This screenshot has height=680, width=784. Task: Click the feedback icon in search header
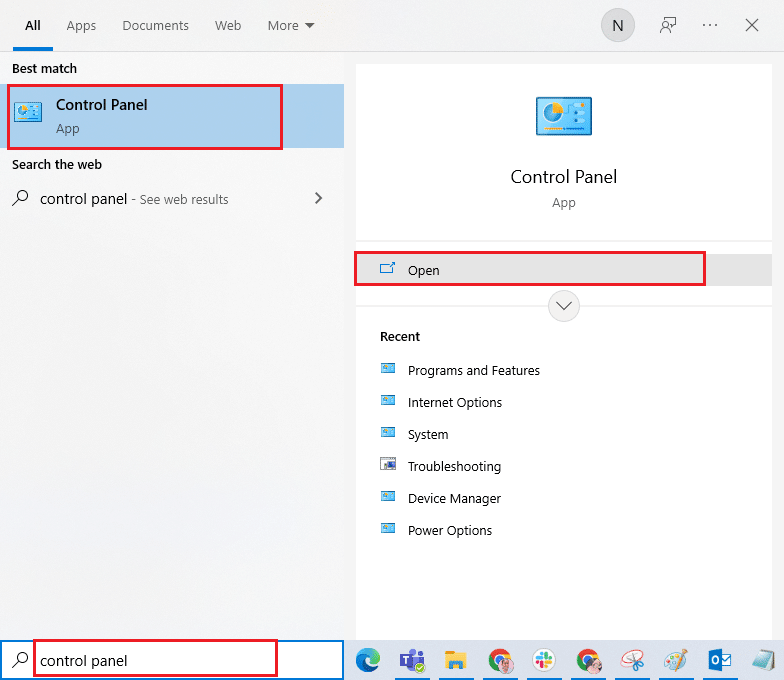(668, 26)
